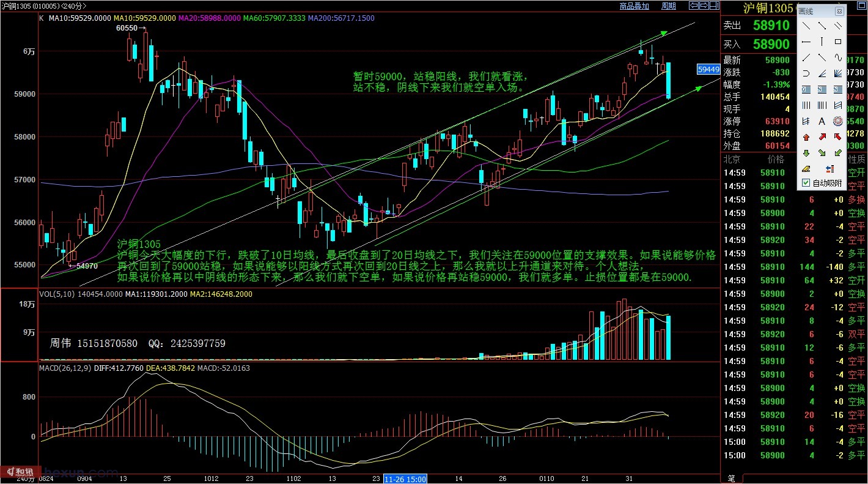Open the 商品叠加 overlay link

point(634,6)
